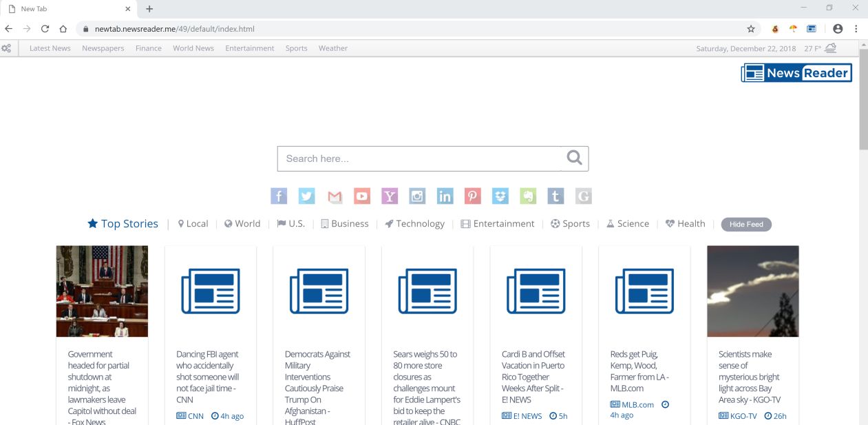The height and width of the screenshot is (425, 868).
Task: Click the search magnifier icon
Action: click(x=574, y=158)
